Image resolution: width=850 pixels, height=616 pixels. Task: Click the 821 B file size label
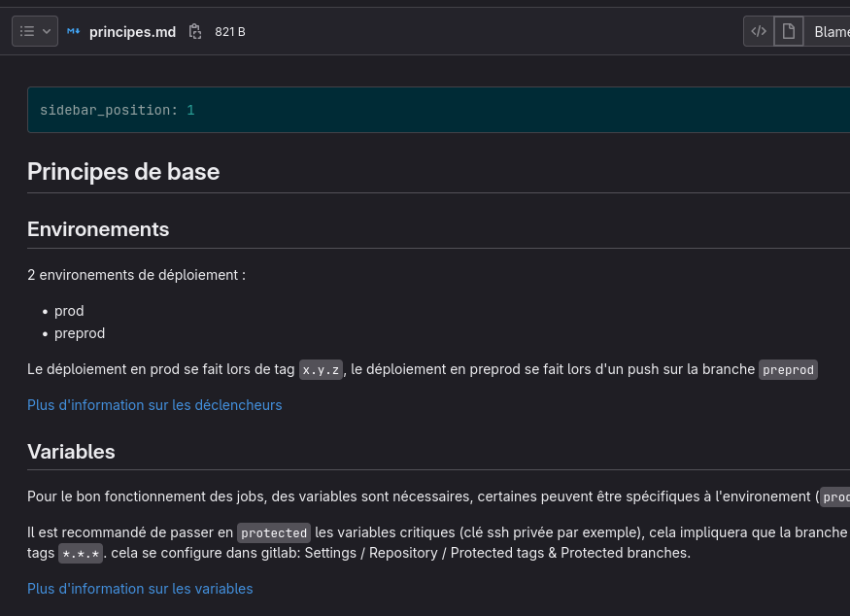click(230, 32)
